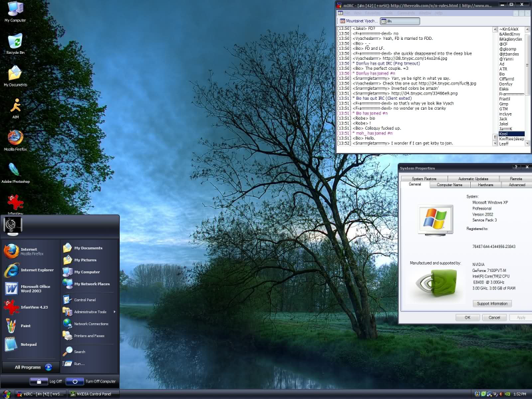
Task: Open Control Panel from Start menu
Action: click(x=89, y=300)
